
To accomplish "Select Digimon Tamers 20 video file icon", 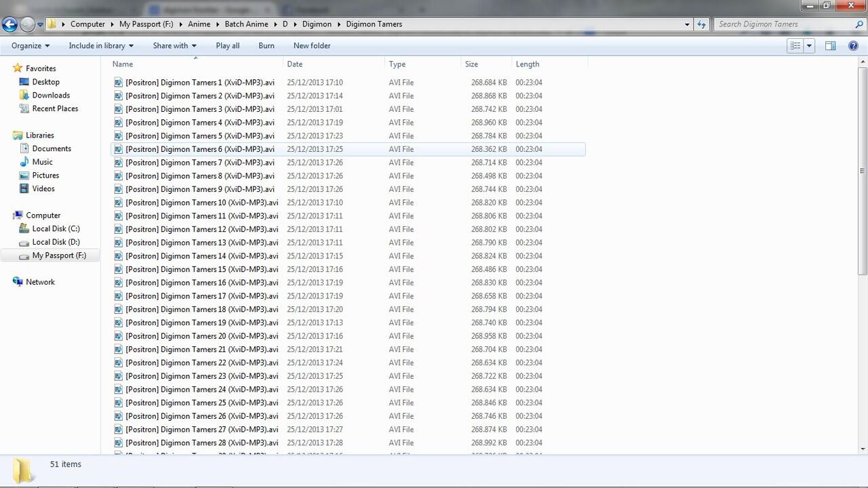I will 118,336.
